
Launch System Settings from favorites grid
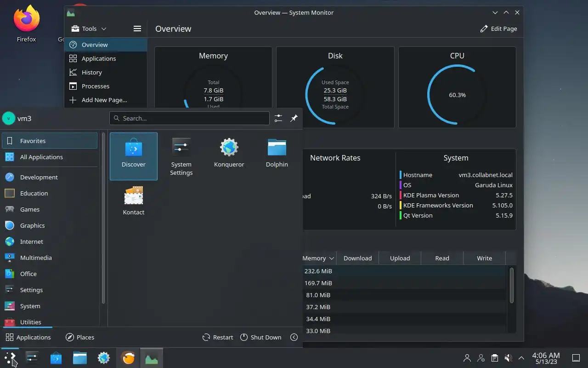181,156
